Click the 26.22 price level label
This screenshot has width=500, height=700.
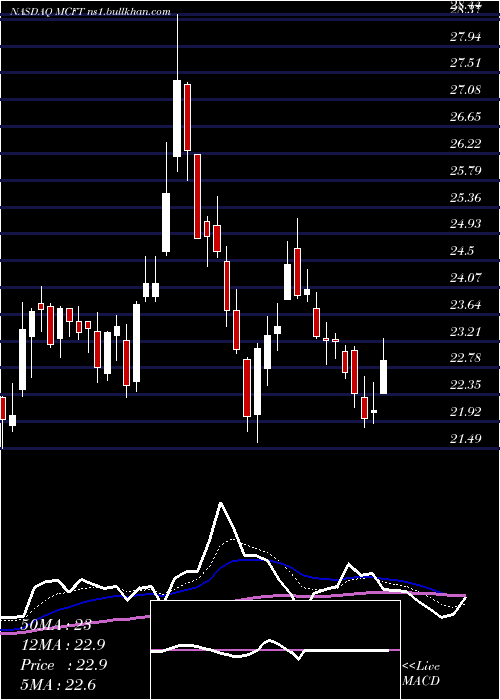tap(466, 143)
